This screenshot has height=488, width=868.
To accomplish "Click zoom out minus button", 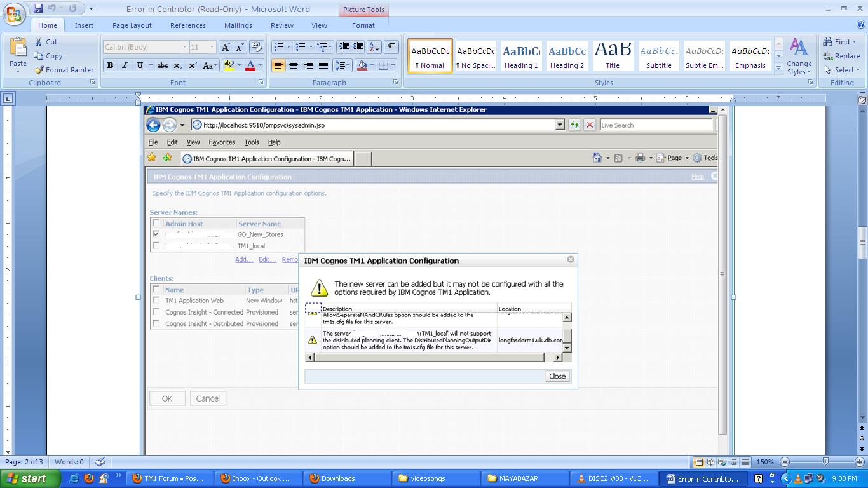I will [x=785, y=462].
